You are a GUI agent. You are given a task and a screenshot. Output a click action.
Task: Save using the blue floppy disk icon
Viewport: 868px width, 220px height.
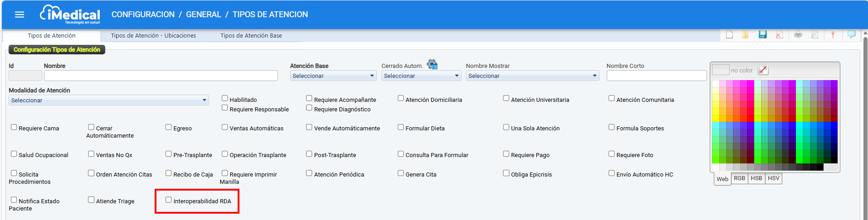763,35
